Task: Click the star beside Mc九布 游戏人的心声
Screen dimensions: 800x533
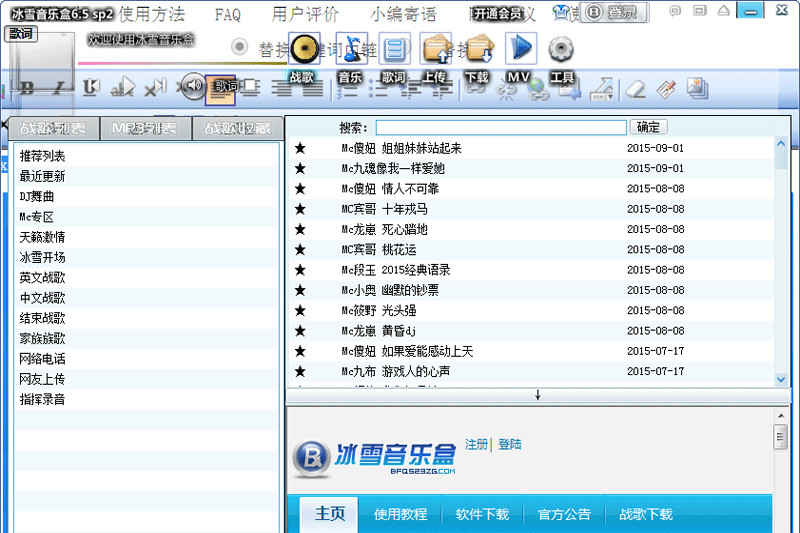Action: [x=300, y=371]
